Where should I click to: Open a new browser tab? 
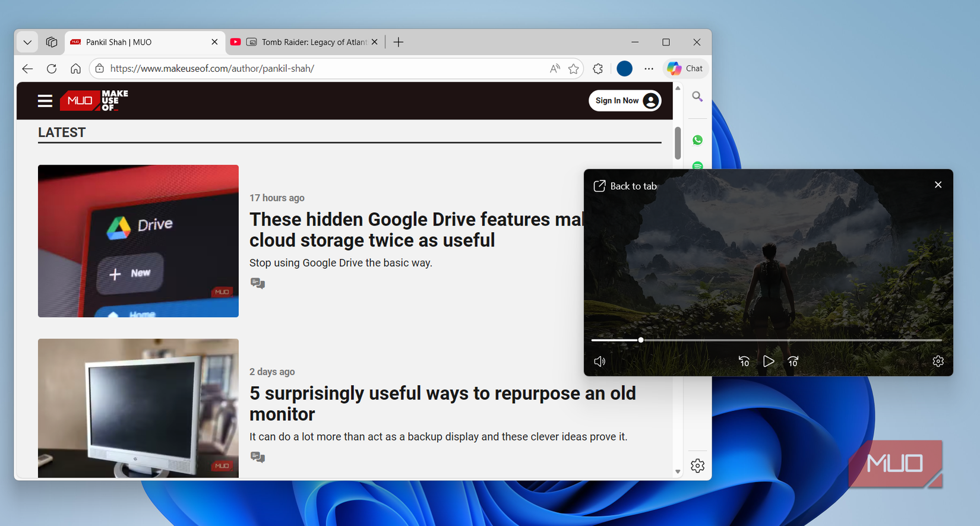(399, 42)
